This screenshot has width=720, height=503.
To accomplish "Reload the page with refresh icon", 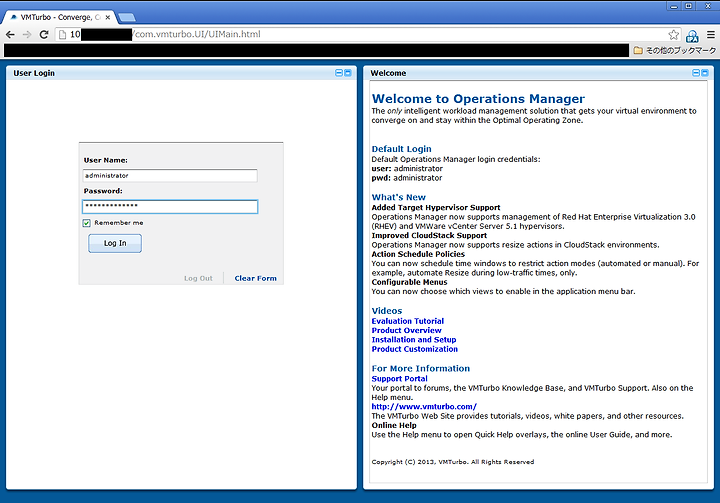I will (x=44, y=34).
